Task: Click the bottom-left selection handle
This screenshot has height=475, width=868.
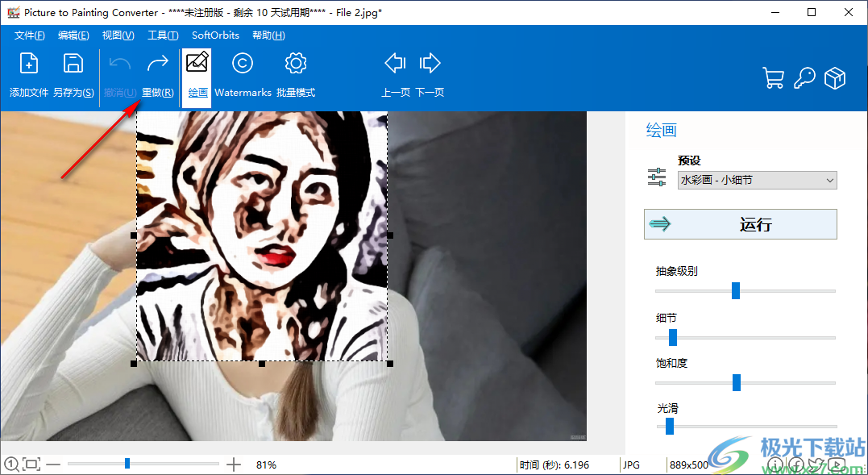Action: [134, 364]
